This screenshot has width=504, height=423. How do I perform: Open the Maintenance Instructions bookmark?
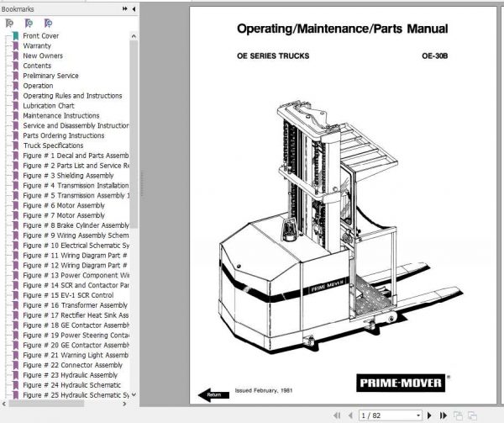pyautogui.click(x=61, y=115)
